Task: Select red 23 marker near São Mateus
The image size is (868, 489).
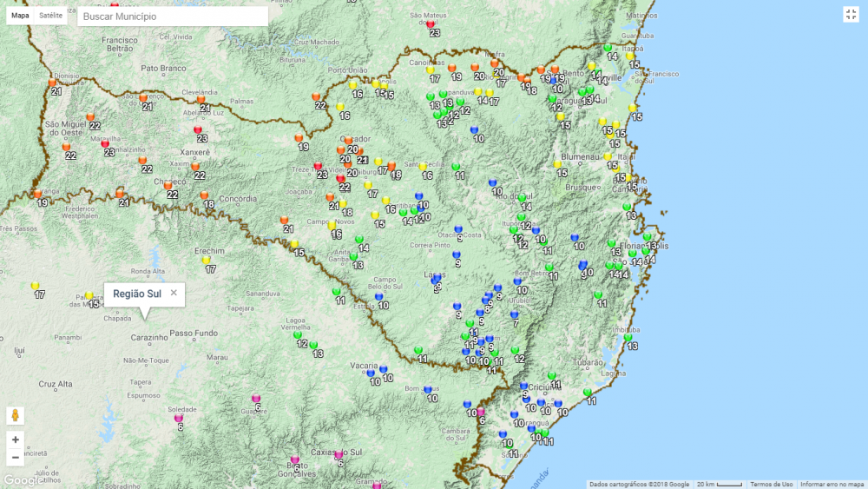Action: [x=430, y=23]
